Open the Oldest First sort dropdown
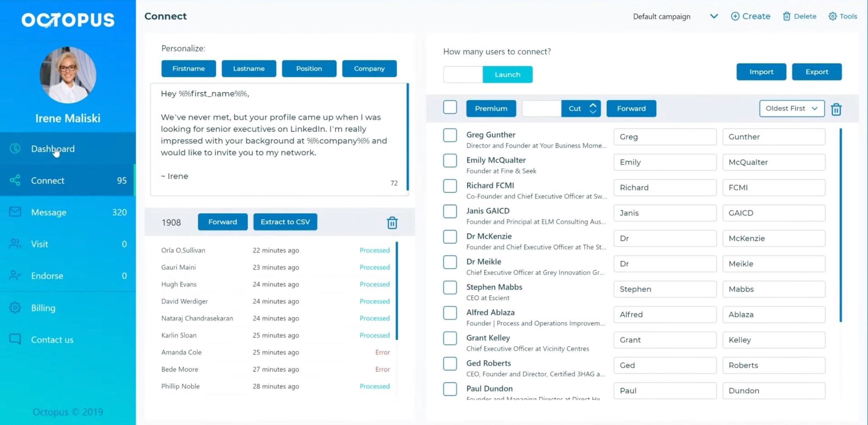This screenshot has height=425, width=868. 792,109
